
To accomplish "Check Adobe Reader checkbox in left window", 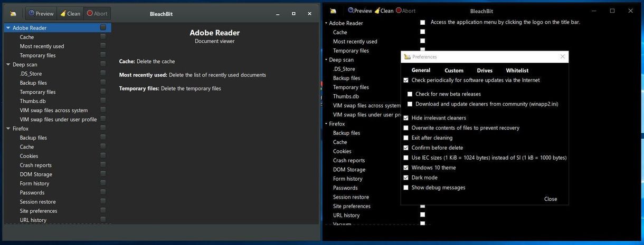I will [x=103, y=27].
